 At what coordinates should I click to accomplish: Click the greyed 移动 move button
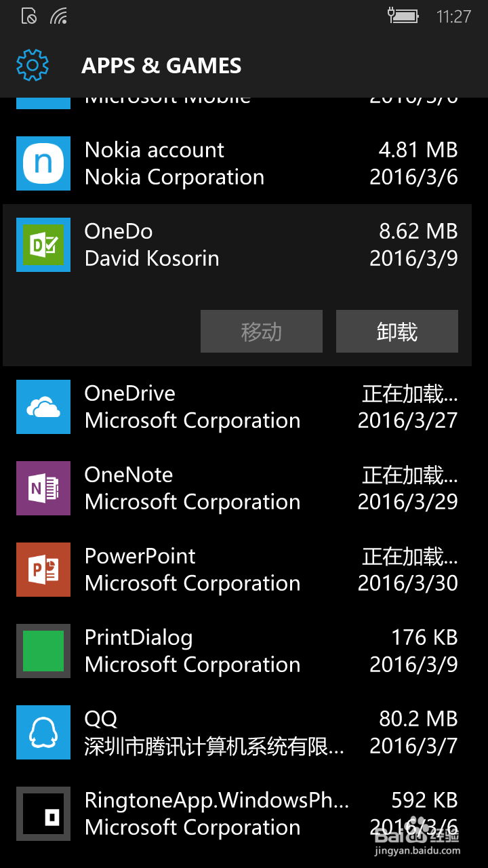(262, 332)
